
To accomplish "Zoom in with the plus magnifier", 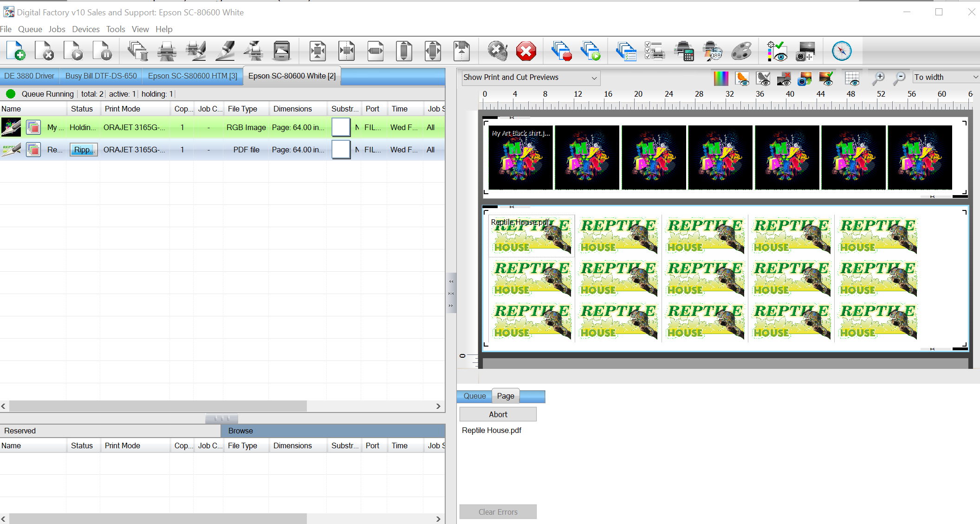I will 878,78.
